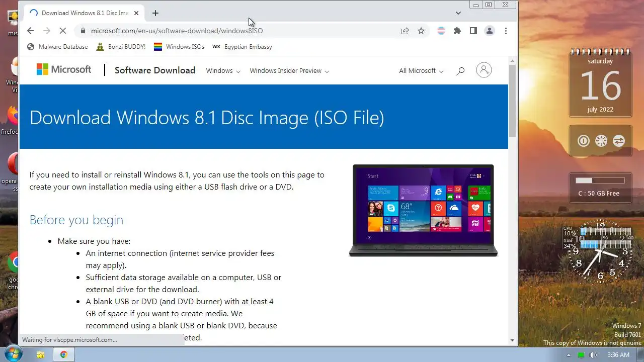Click the Windows 8.1 laptop image
Viewport: 644px width, 362px height.
[423, 210]
